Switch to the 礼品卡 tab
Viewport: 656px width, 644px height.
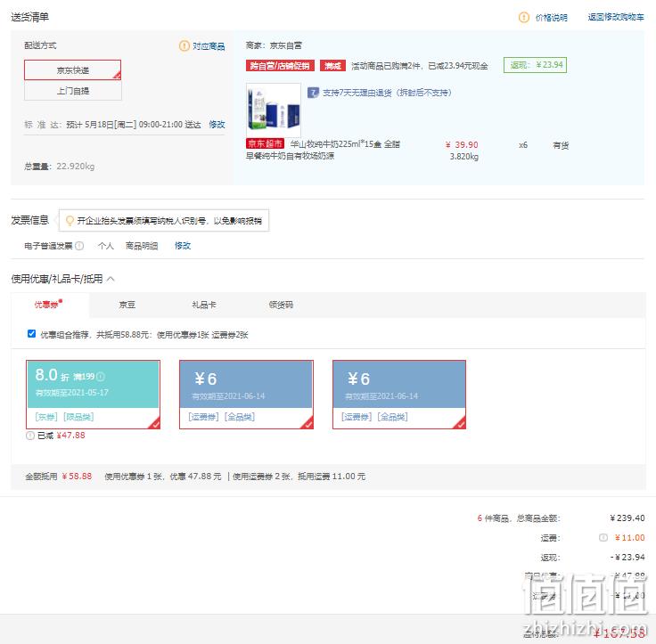click(204, 305)
